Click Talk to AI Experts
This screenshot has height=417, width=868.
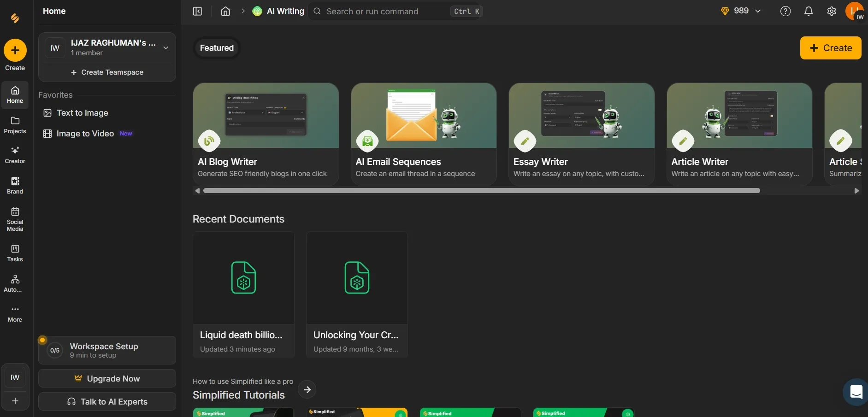tap(107, 401)
